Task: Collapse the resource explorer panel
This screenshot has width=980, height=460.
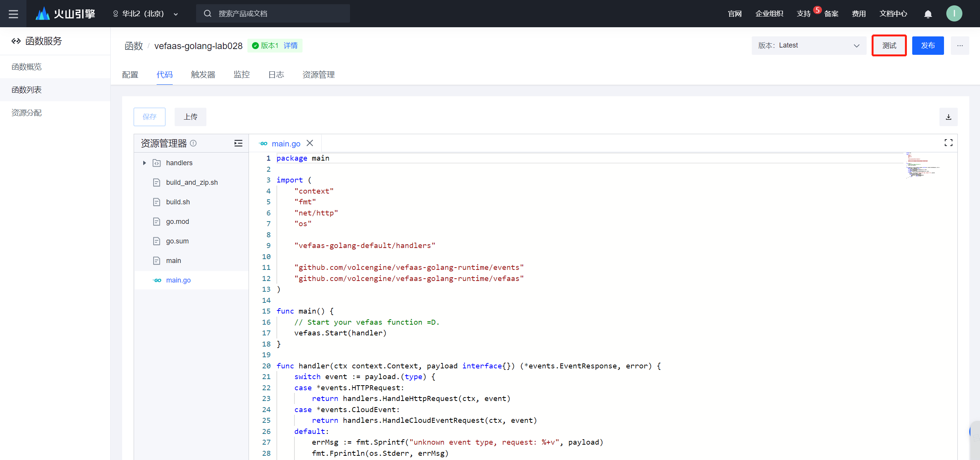Action: 238,143
